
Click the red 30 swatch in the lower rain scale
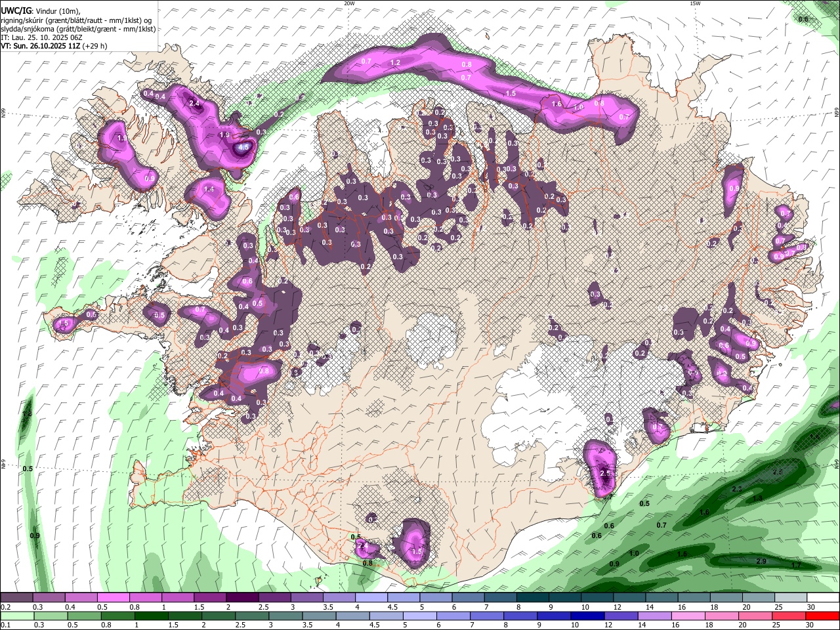coord(823,616)
